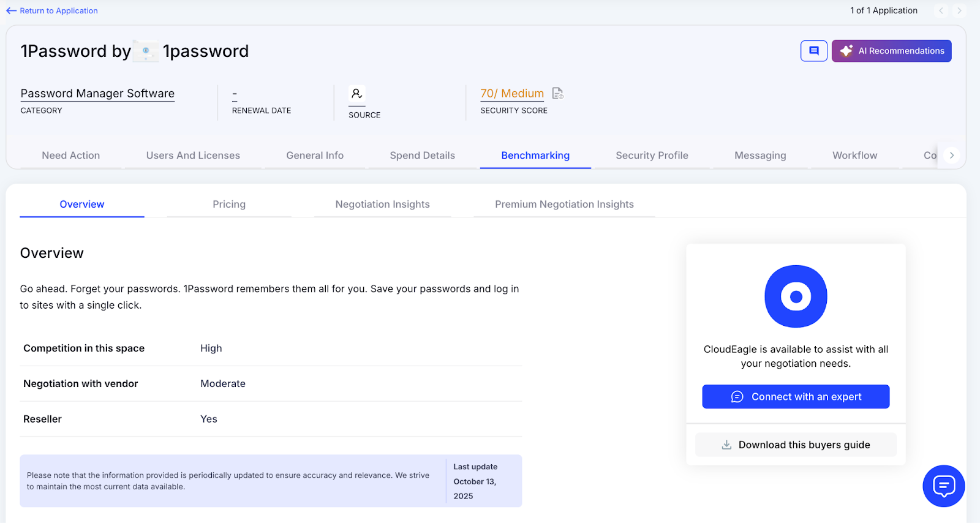Viewport: 980px width, 523px height.
Task: Click the Overview section heading
Action: [x=52, y=253]
